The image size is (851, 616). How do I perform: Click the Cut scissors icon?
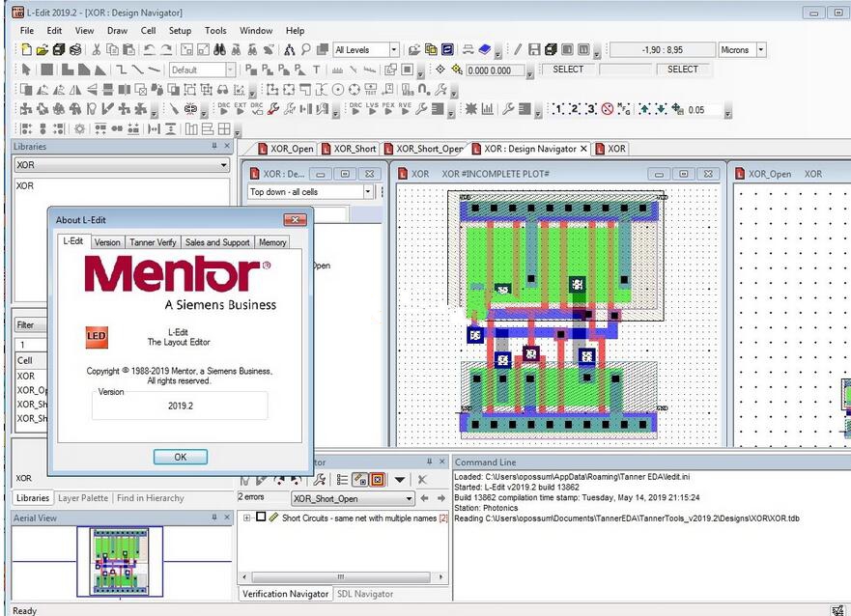(x=96, y=50)
